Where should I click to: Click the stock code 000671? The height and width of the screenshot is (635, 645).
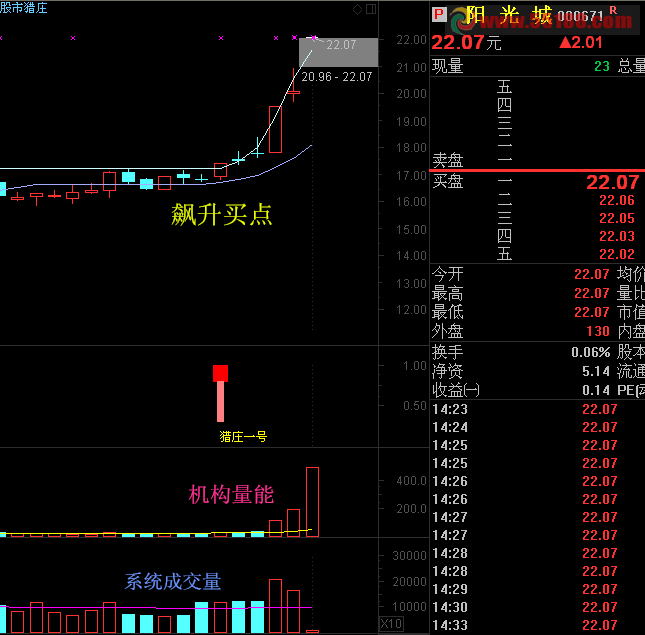click(580, 16)
